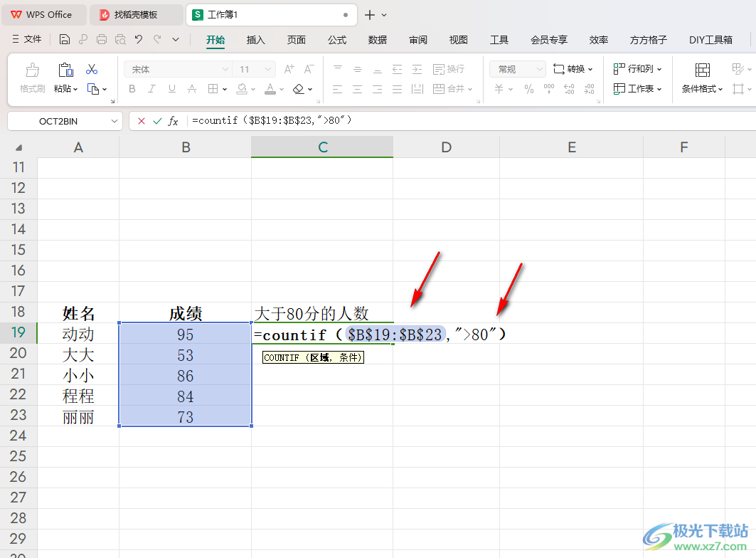Open the Name Box dropdown arrow
The image size is (756, 558).
115,121
